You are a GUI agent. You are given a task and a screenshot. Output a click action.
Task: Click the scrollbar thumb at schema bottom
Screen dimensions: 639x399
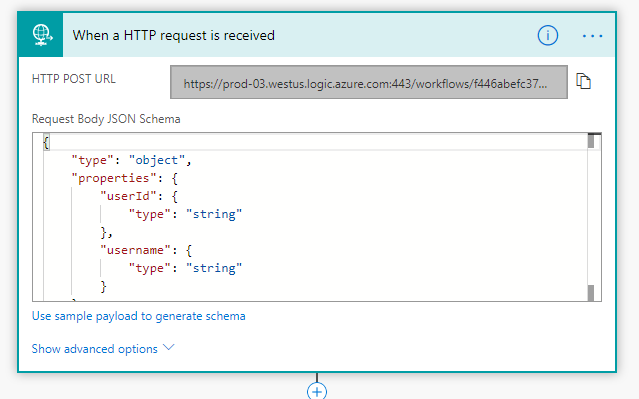[591, 293]
